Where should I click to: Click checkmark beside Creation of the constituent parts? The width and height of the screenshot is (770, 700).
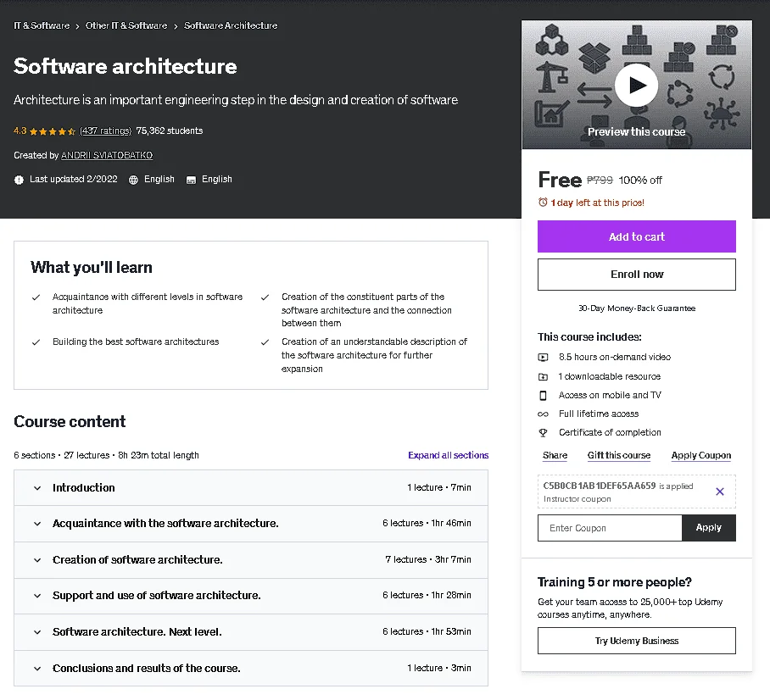265,297
